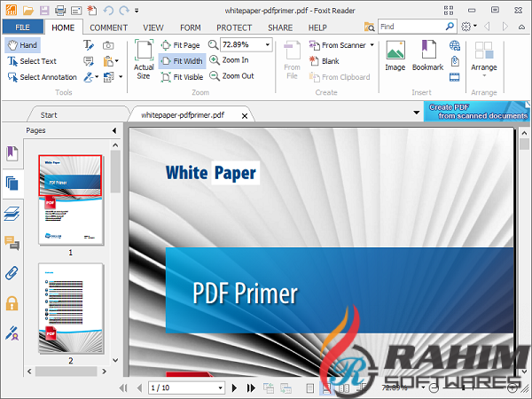Open the Bookmarks panel in sidebar
The height and width of the screenshot is (399, 532).
(x=12, y=153)
